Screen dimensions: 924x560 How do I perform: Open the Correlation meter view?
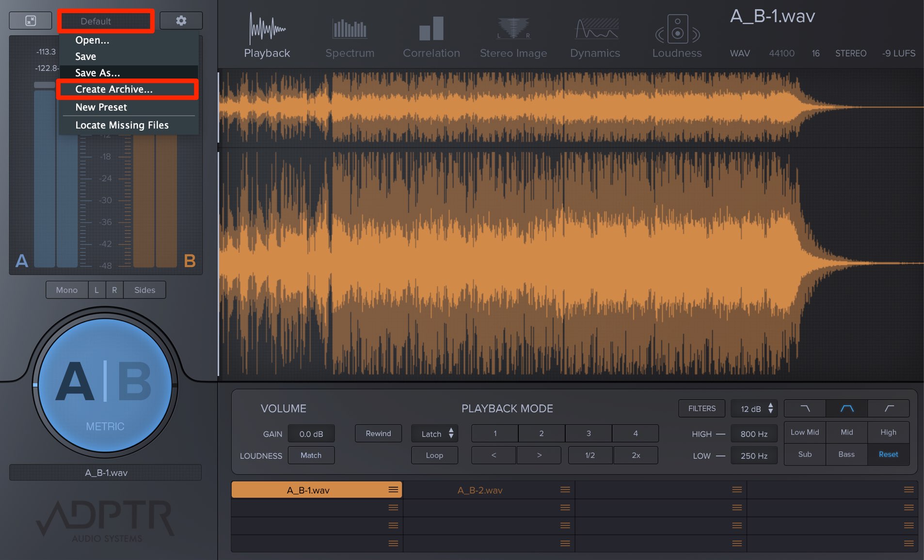click(431, 38)
